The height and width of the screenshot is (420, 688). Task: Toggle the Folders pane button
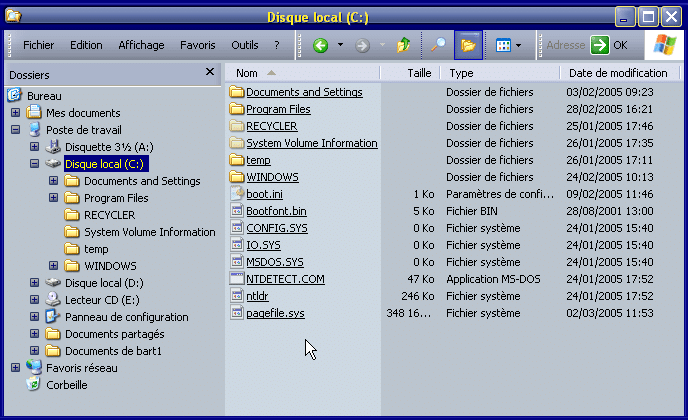pyautogui.click(x=468, y=45)
